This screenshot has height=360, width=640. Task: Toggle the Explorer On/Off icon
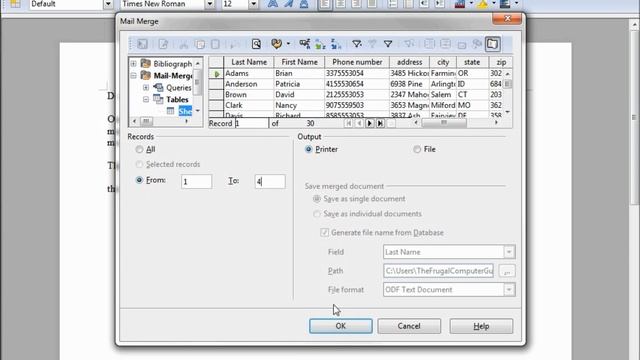(493, 44)
